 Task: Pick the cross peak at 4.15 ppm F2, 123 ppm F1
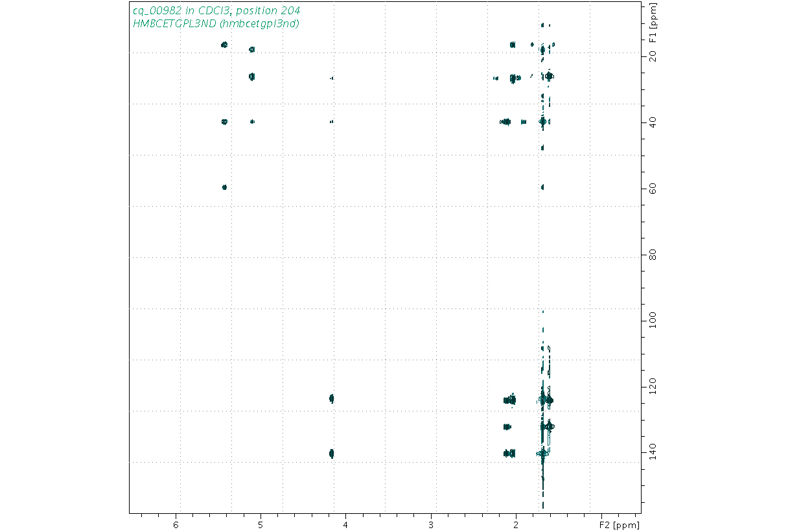pyautogui.click(x=332, y=399)
